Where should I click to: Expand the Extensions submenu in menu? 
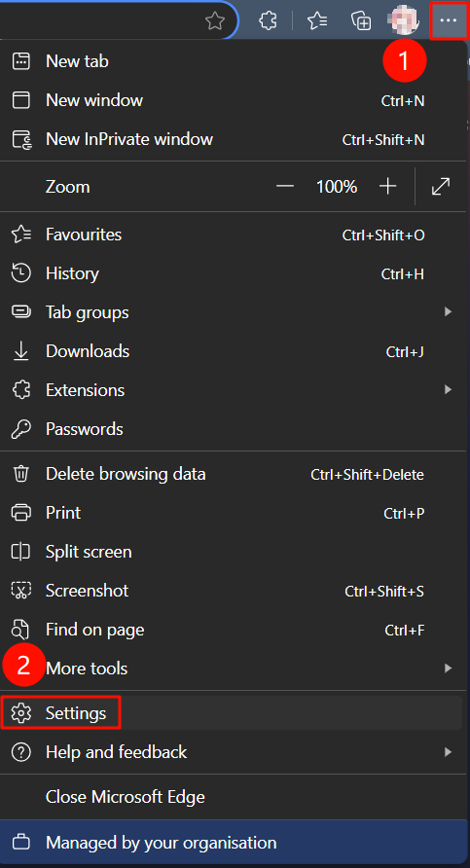[x=234, y=390]
